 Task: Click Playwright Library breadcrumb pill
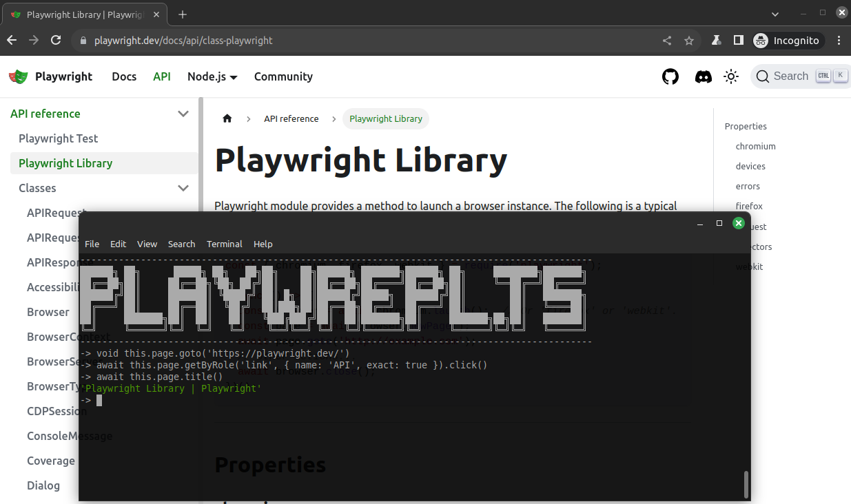click(x=386, y=118)
